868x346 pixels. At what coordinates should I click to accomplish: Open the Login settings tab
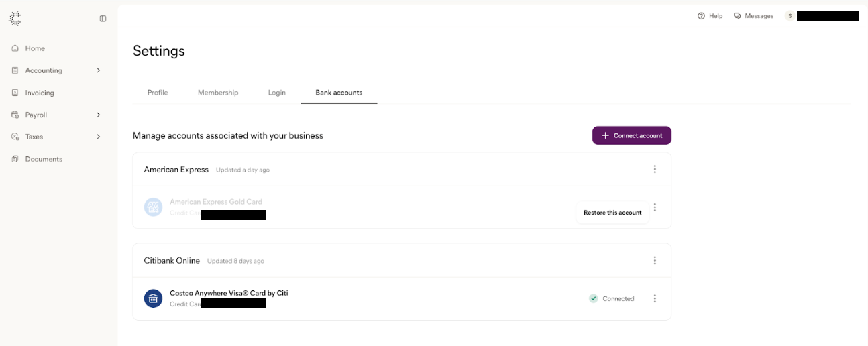click(x=277, y=93)
